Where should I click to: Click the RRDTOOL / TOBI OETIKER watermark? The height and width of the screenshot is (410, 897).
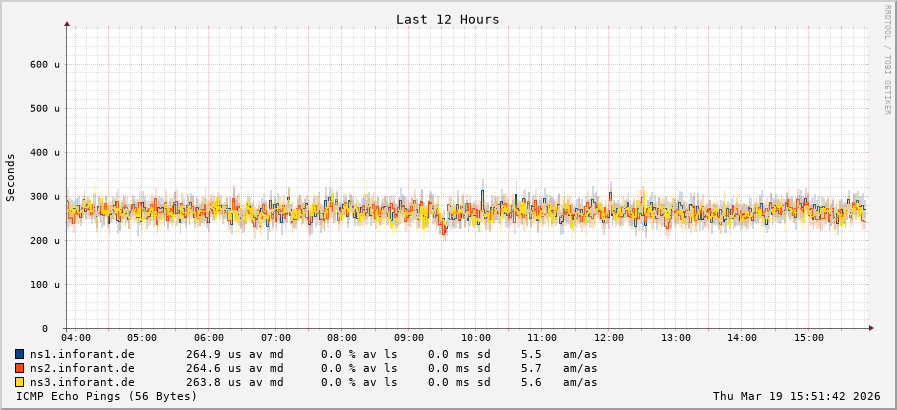click(887, 59)
